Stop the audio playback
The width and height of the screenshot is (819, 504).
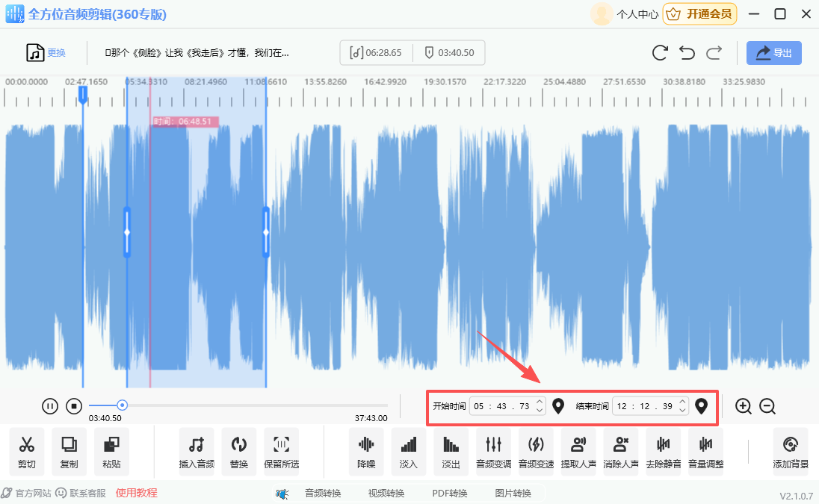[x=74, y=406]
